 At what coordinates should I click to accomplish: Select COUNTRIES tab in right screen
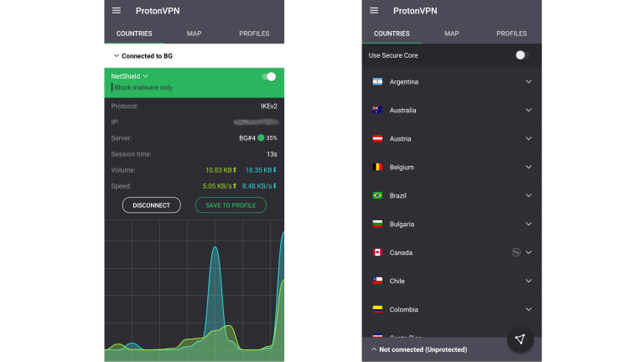392,34
